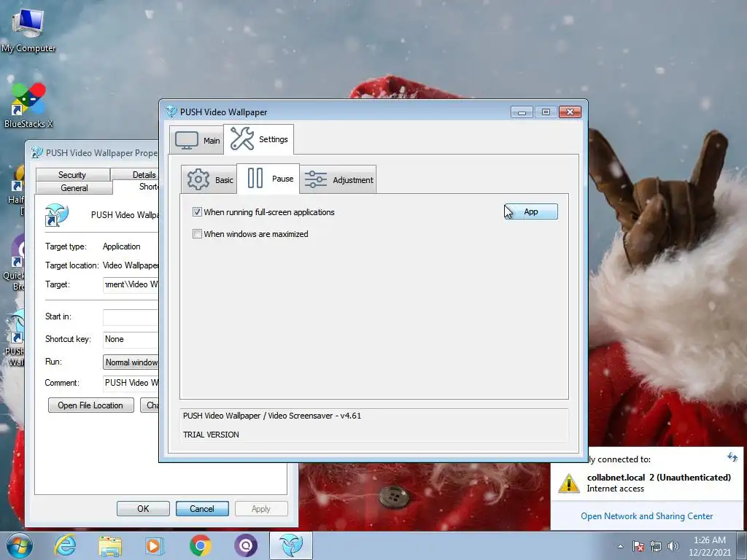Close the PUSH Video Wallpaper window
Viewport: 747px width, 560px height.
(x=570, y=112)
